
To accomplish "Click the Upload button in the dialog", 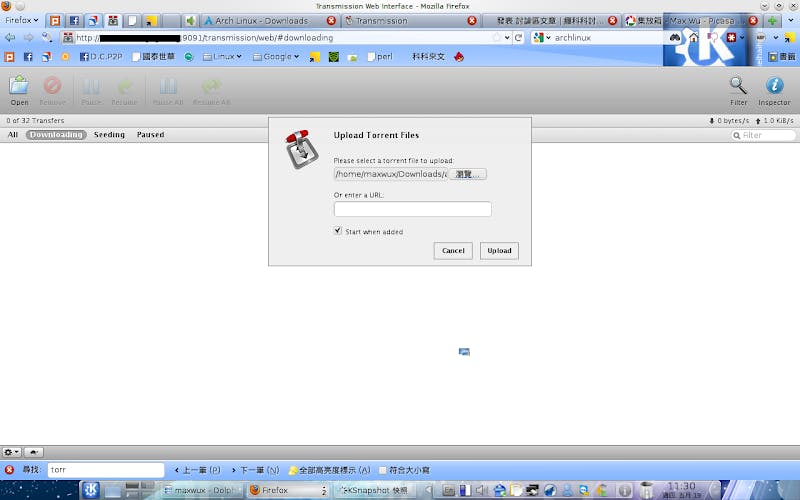I will pyautogui.click(x=499, y=251).
